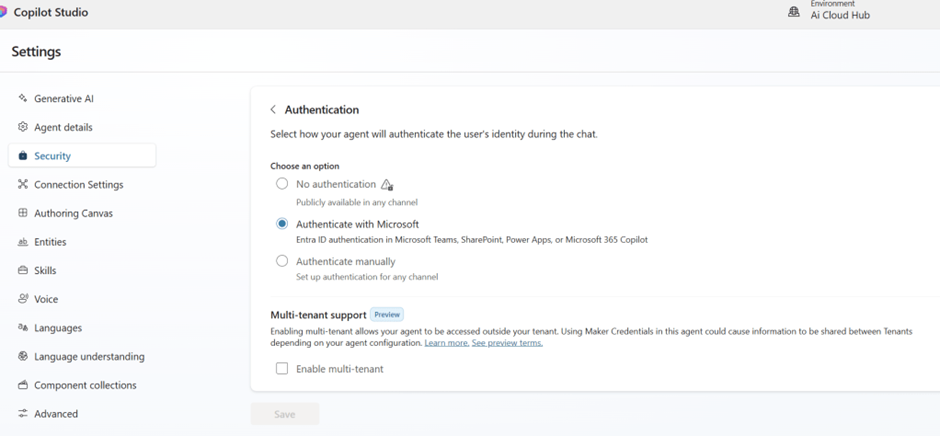Open the See preview terms link
This screenshot has width=940, height=436.
(507, 343)
